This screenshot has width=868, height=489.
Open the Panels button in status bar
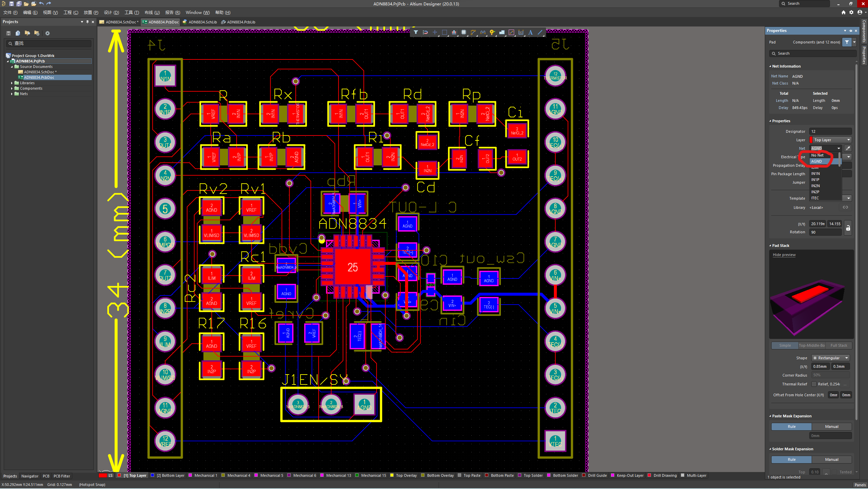click(x=860, y=485)
